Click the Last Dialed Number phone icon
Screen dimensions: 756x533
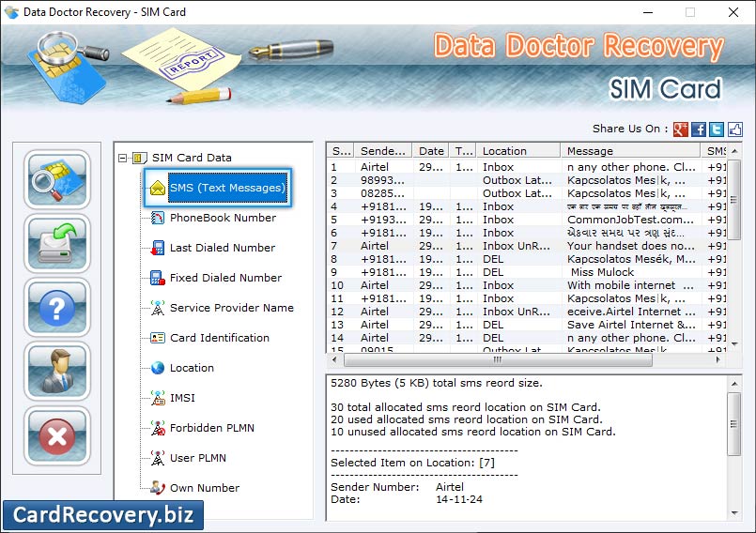tap(158, 248)
